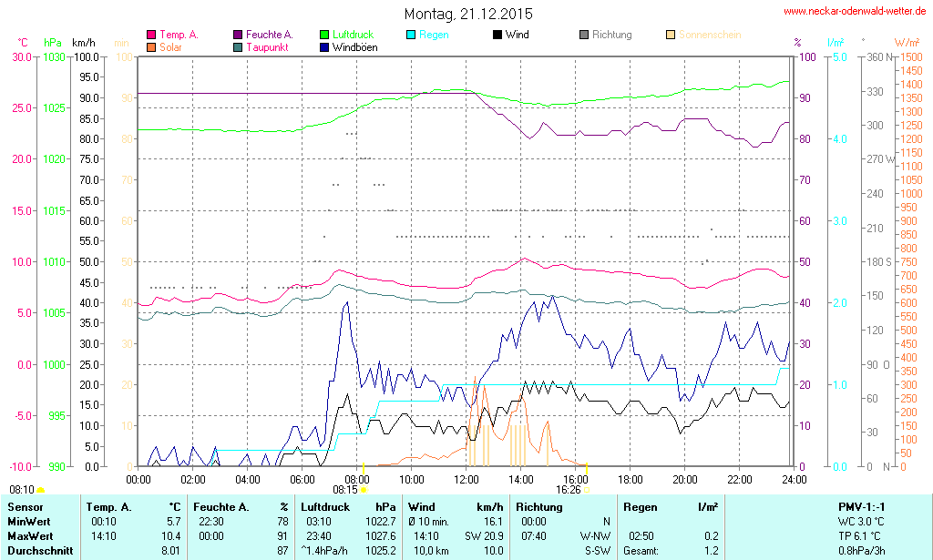Viewport: 933px width, 560px height.
Task: Click the cyan Regen legend swatch
Action: click(x=411, y=35)
